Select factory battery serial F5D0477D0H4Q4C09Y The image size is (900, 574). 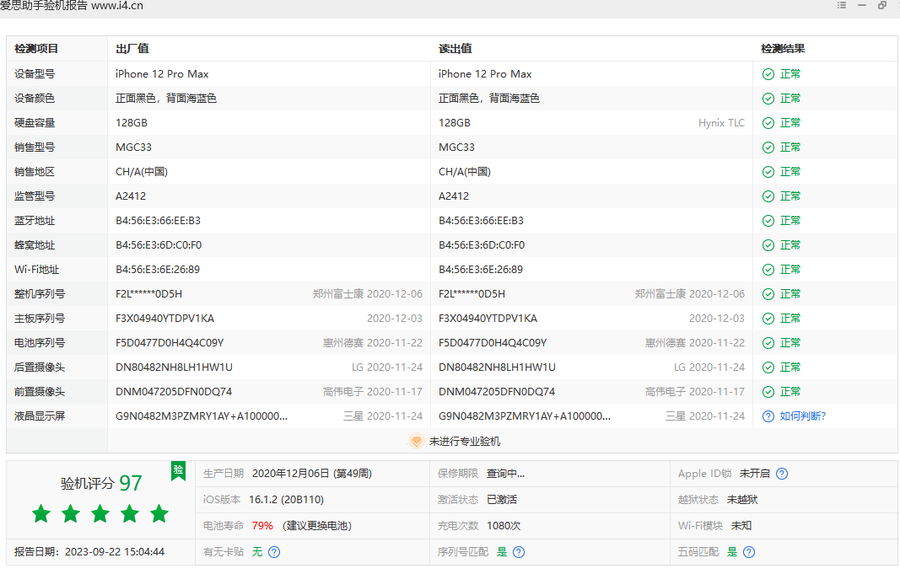pos(169,343)
